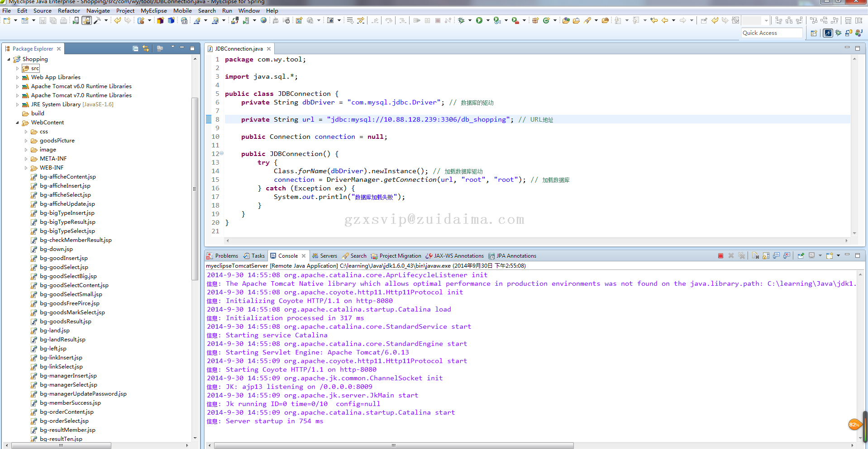Toggle Link with Editor in Package Explorer
Image resolution: width=868 pixels, height=449 pixels.
point(146,48)
